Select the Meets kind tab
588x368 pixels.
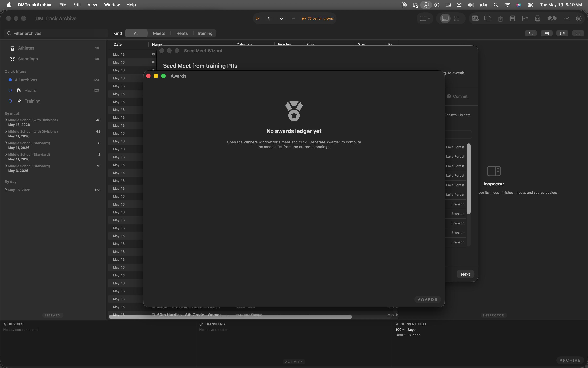click(x=159, y=33)
